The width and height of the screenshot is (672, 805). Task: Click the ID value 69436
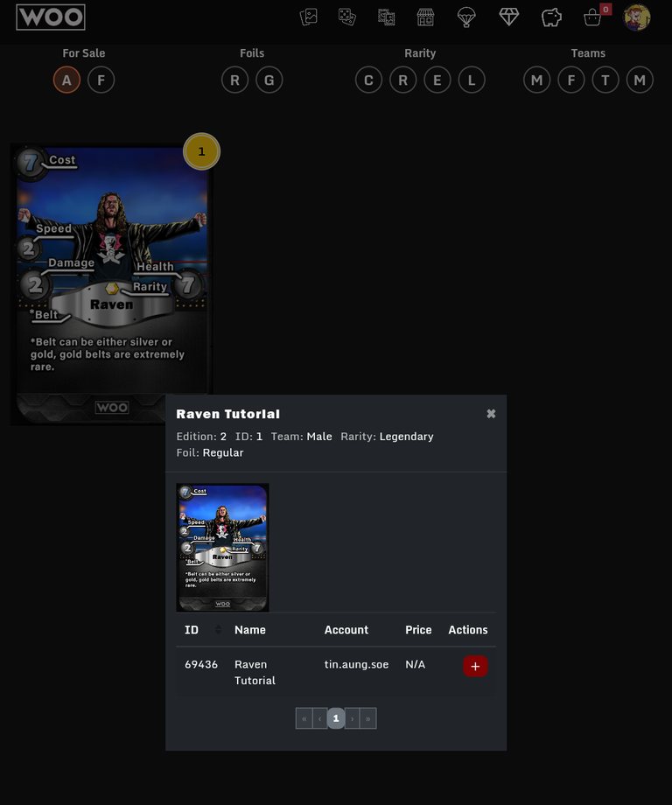201,664
